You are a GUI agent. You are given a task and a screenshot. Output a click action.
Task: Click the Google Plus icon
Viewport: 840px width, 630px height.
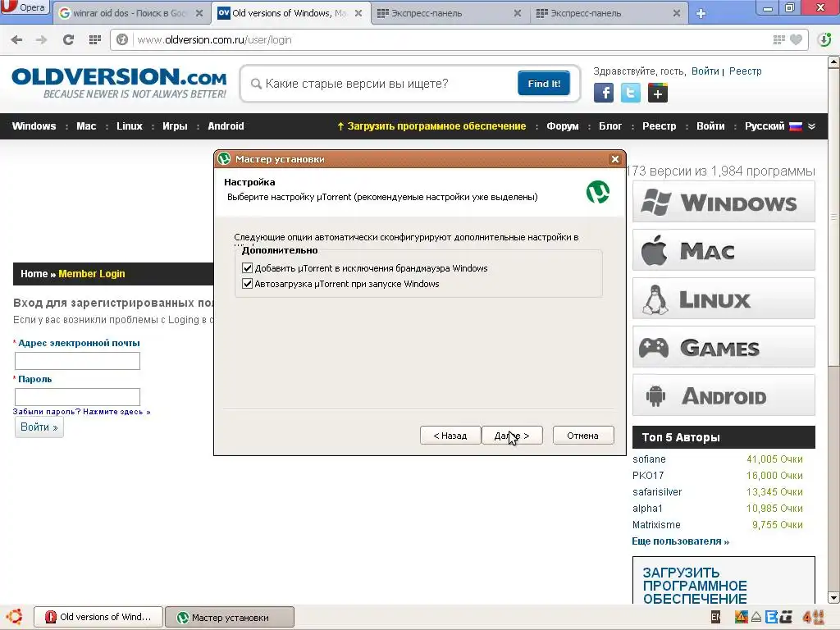657,94
